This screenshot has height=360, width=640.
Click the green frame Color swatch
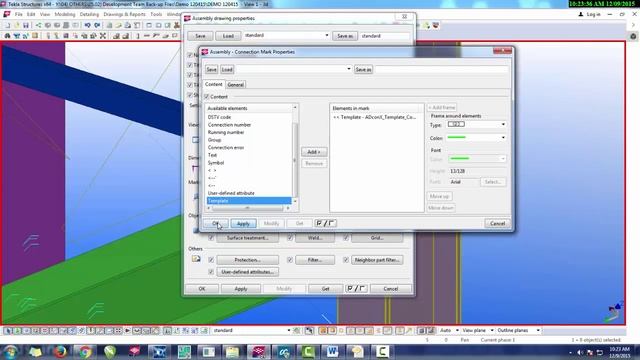point(457,138)
